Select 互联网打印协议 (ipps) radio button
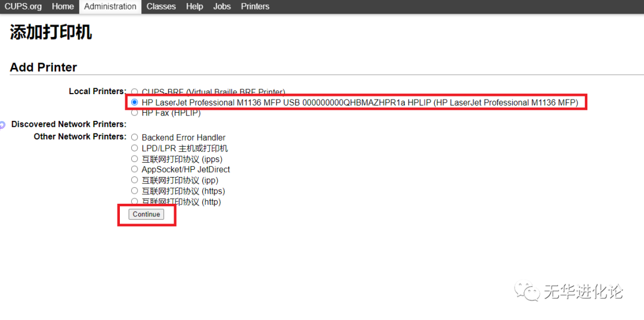 click(x=134, y=159)
